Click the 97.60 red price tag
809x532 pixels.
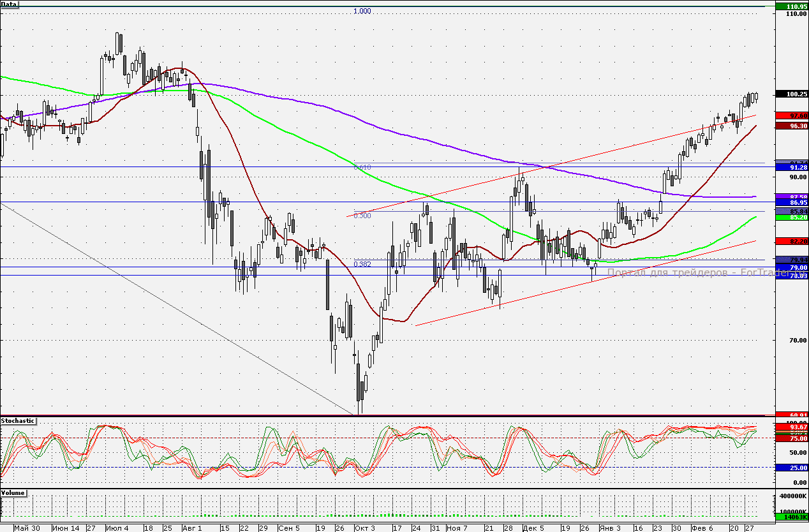point(791,115)
